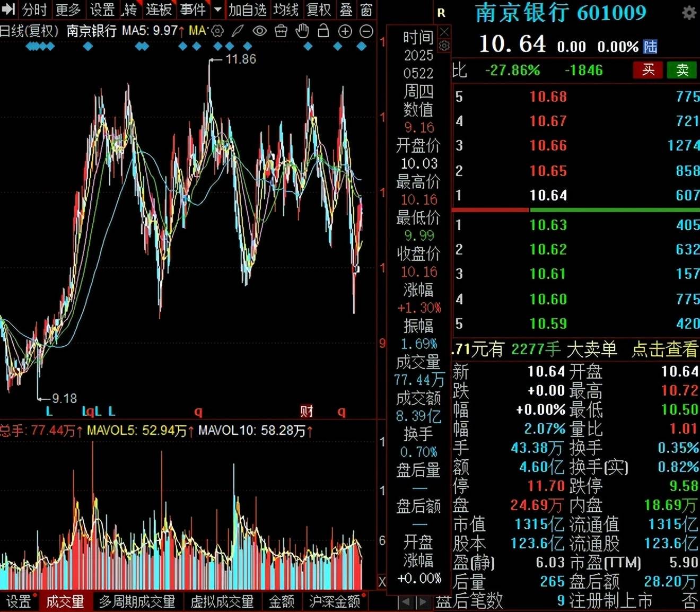Click the green 卖 sell button
The image size is (700, 612).
pos(682,70)
